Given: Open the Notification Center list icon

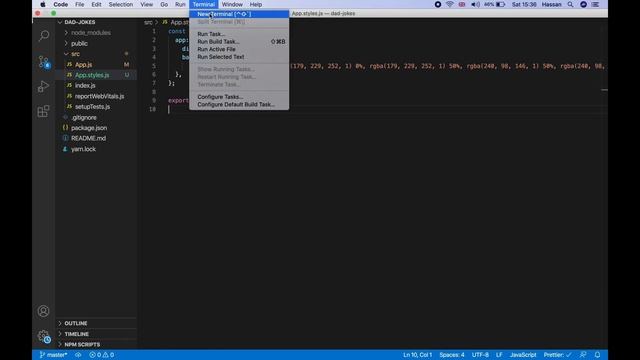Looking at the screenshot, I should pyautogui.click(x=596, y=4).
